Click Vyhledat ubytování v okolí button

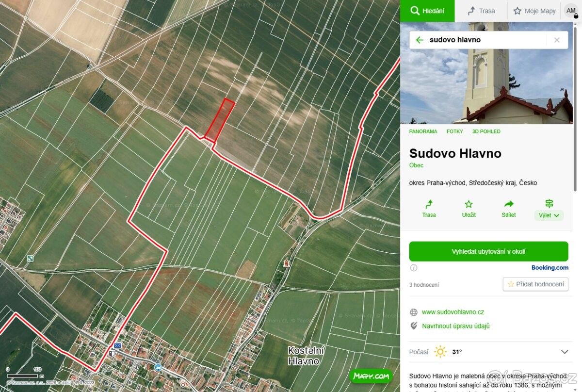pos(488,251)
